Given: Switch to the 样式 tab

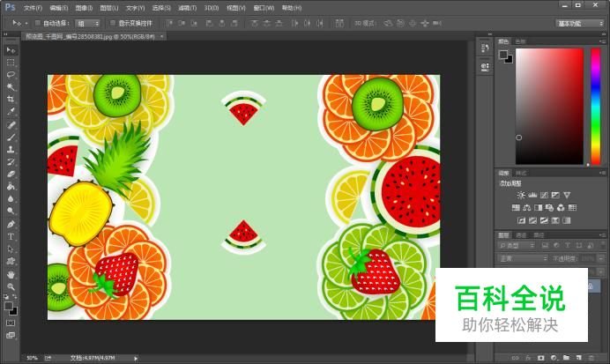Looking at the screenshot, I should [x=521, y=173].
